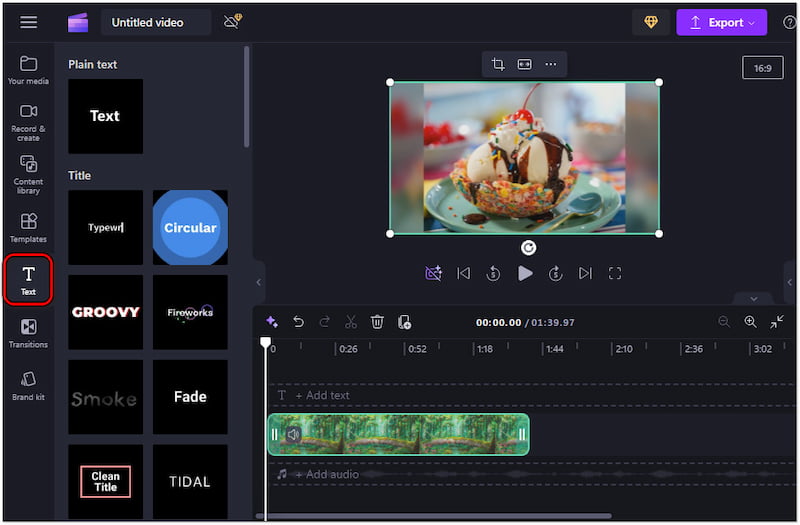Enter fullscreen preview mode
Viewport: 800px width, 525px height.
tap(615, 273)
